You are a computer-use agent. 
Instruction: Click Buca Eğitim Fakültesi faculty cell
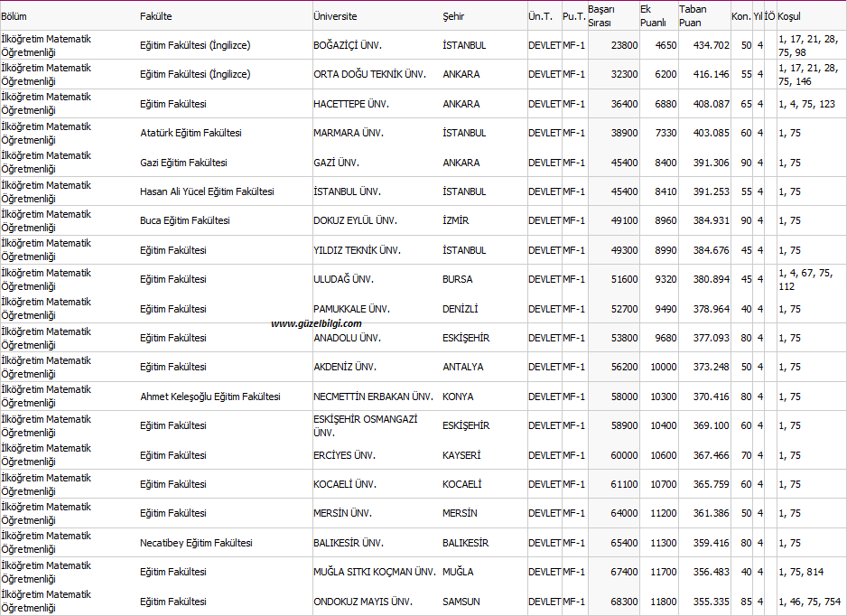point(184,220)
